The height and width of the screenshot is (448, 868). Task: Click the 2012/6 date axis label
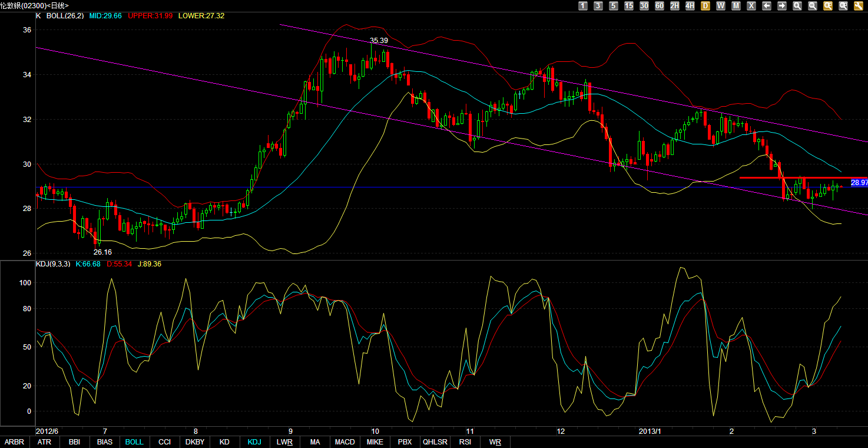pos(47,431)
